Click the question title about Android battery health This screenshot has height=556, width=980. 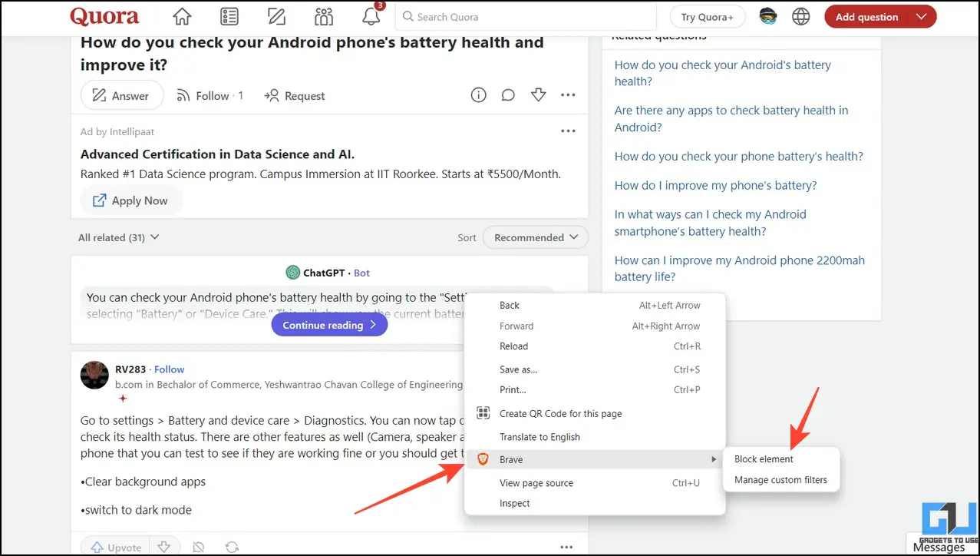[x=312, y=52]
